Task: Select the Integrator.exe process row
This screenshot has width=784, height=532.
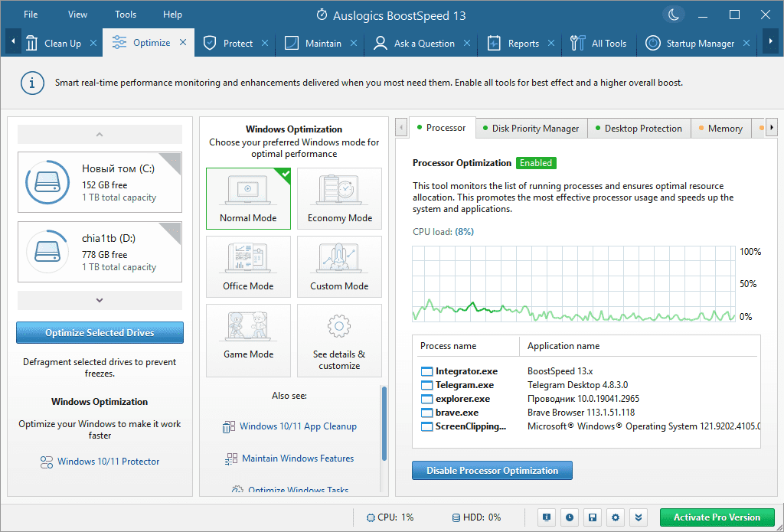Action: (x=589, y=371)
